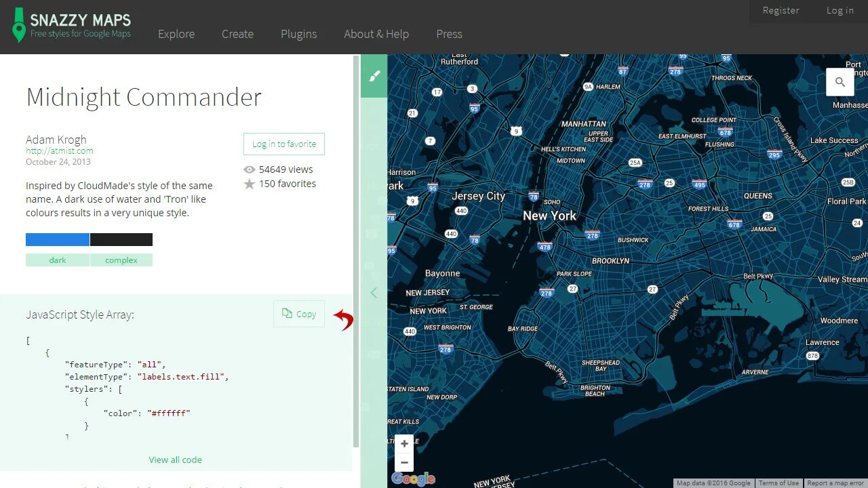Screen dimensions: 868x488
Task: Click the left panel vertical scrollbar
Action: [356, 251]
